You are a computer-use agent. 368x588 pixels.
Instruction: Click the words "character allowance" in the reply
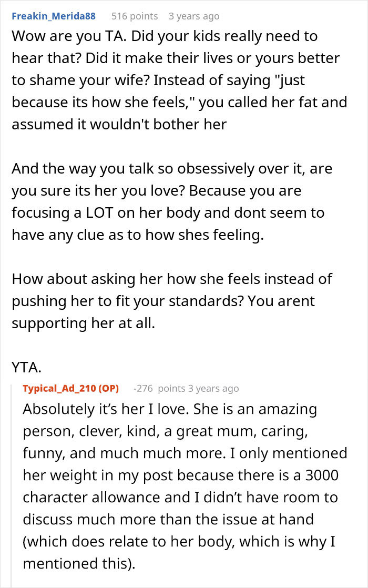click(94, 498)
